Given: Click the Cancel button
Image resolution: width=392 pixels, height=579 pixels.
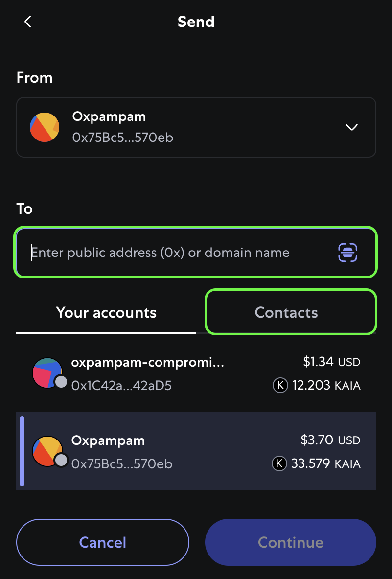Looking at the screenshot, I should click(x=103, y=542).
